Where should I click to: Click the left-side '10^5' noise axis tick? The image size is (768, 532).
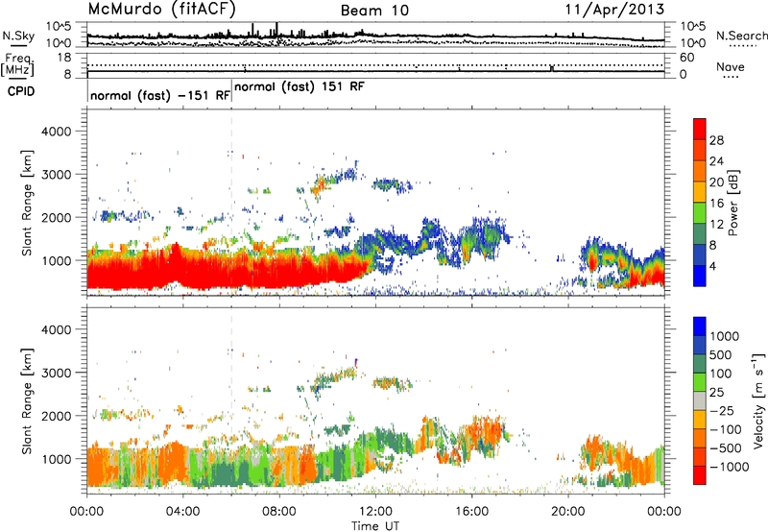(x=59, y=27)
